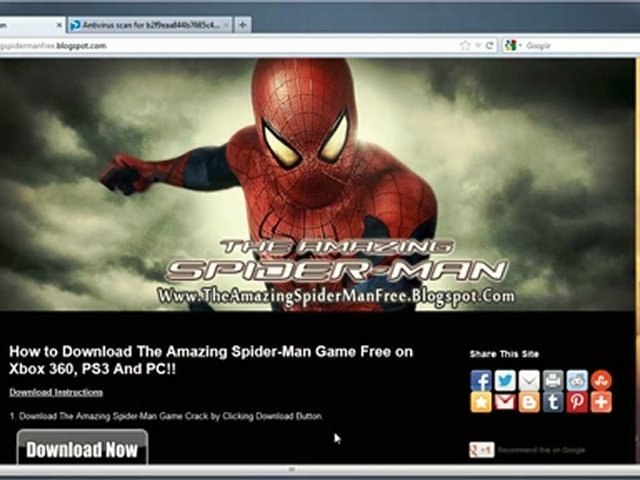The height and width of the screenshot is (480, 640).
Task: Open more sharing options plus icon
Action: pos(601,402)
